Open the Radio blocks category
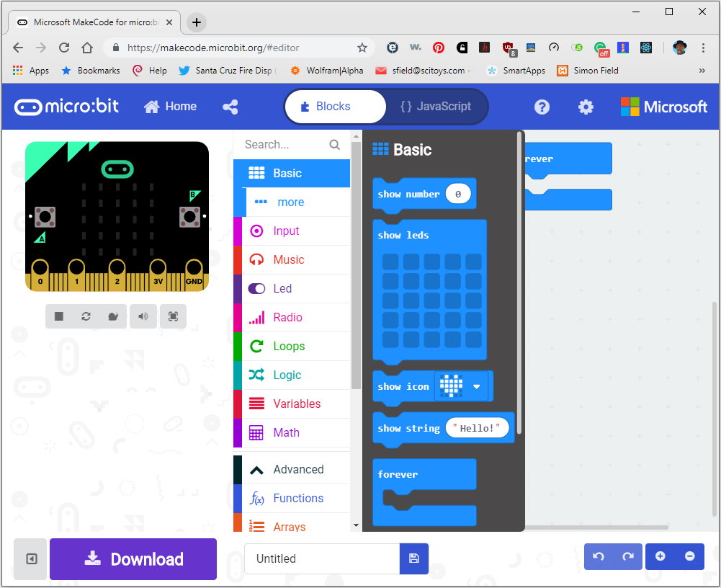This screenshot has height=588, width=721. click(x=292, y=317)
